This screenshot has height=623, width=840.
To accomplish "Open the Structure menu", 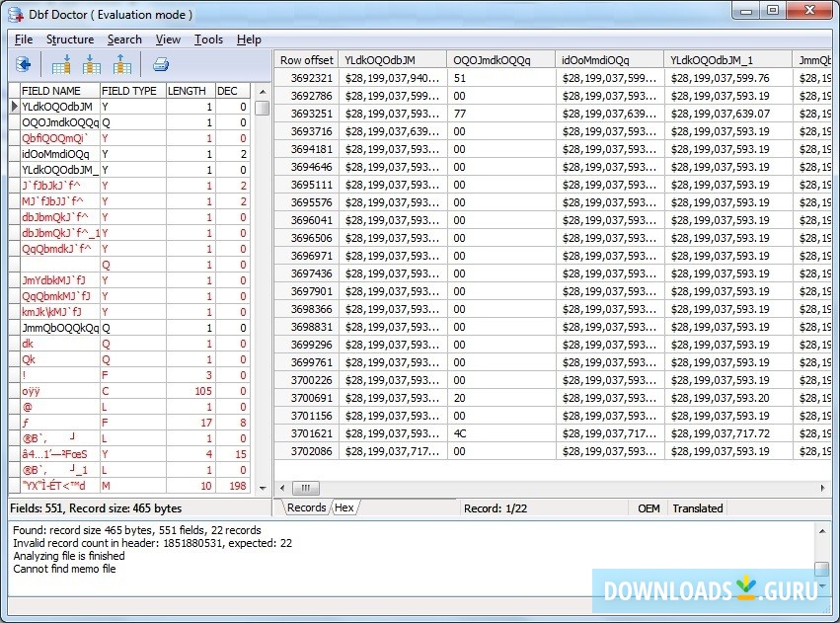I will [70, 39].
